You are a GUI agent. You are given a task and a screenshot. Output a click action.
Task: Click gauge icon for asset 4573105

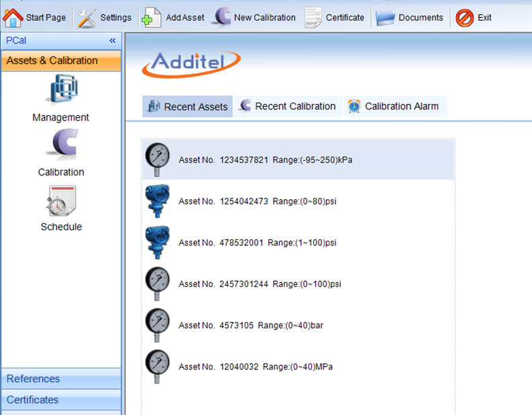point(158,325)
